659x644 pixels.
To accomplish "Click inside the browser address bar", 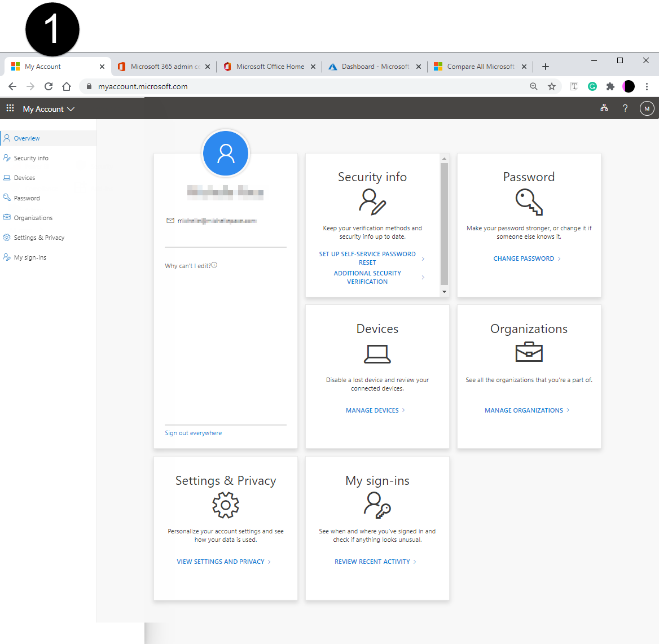I will click(226, 86).
